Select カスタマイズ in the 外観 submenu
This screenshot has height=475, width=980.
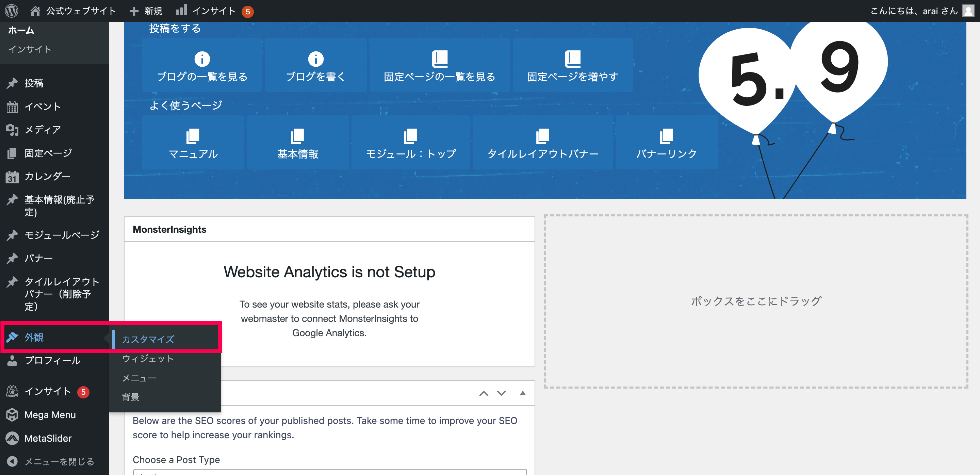pyautogui.click(x=148, y=339)
